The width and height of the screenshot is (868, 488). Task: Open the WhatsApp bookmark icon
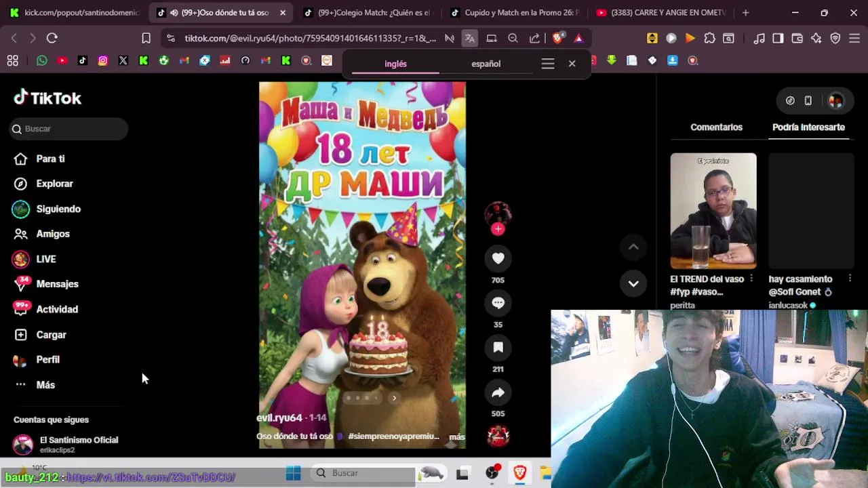pyautogui.click(x=42, y=60)
